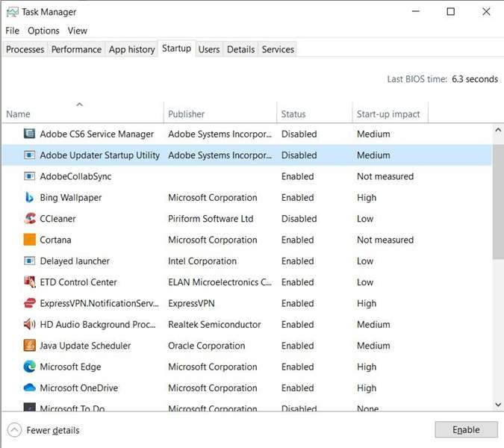Click Bing Wallpaper's High impact cell
Viewport: 504px width, 448px height.
[367, 198]
